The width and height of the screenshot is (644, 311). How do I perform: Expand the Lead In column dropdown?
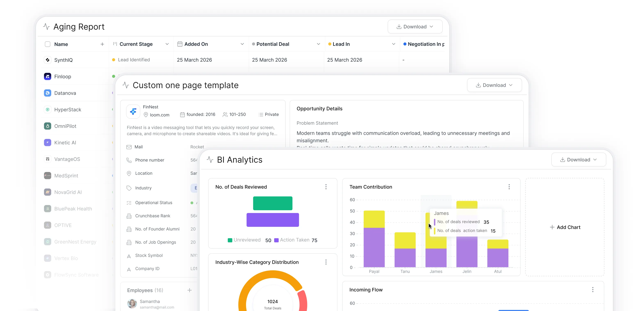[394, 44]
